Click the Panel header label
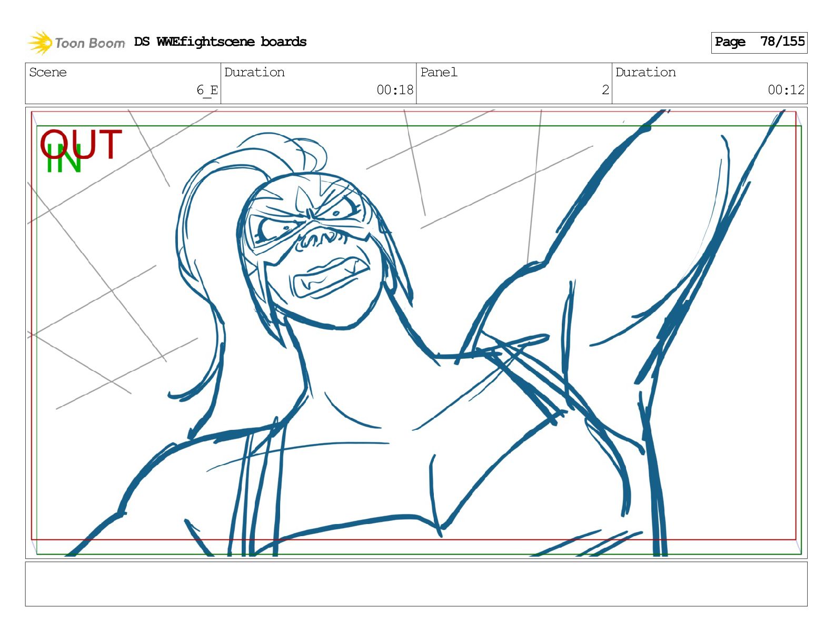Viewport: 834px width, 644px height. [439, 72]
